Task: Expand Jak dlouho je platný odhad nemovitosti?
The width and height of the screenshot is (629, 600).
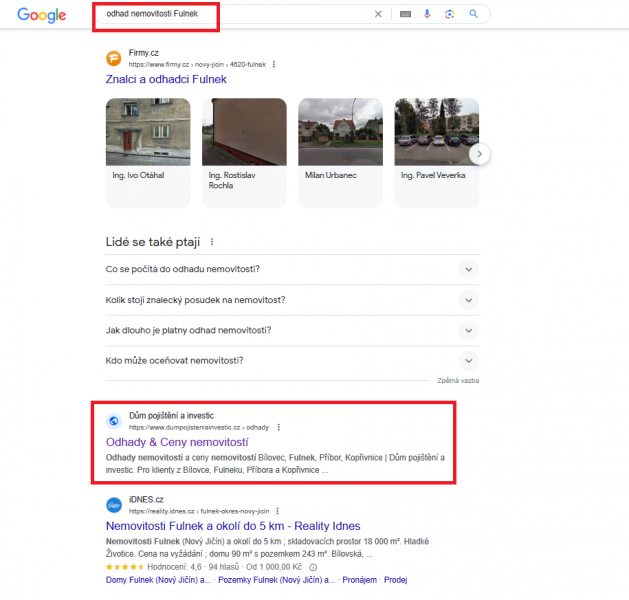Action: [x=292, y=330]
